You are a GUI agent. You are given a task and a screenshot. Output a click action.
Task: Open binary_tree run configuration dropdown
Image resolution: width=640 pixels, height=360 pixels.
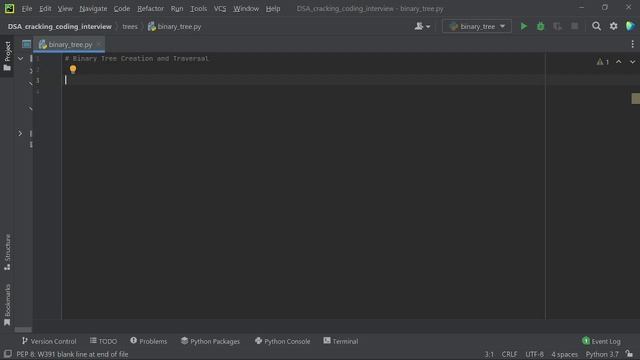pos(477,27)
